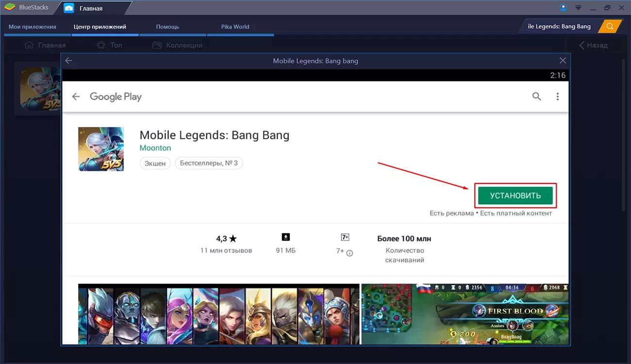Open the dropdown arrow in the title bar
Screen dimensions: 631x364
point(578,7)
